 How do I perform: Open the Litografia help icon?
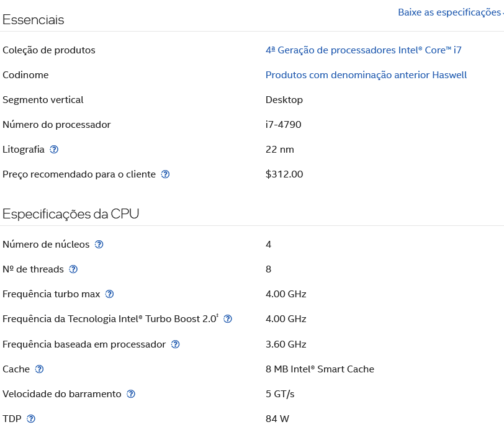click(x=54, y=150)
